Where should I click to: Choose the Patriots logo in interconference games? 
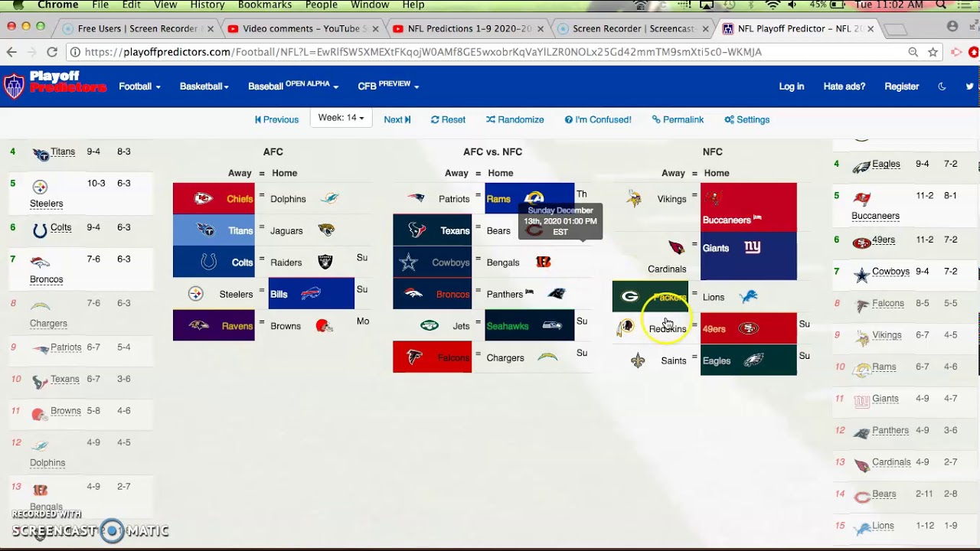(x=415, y=199)
